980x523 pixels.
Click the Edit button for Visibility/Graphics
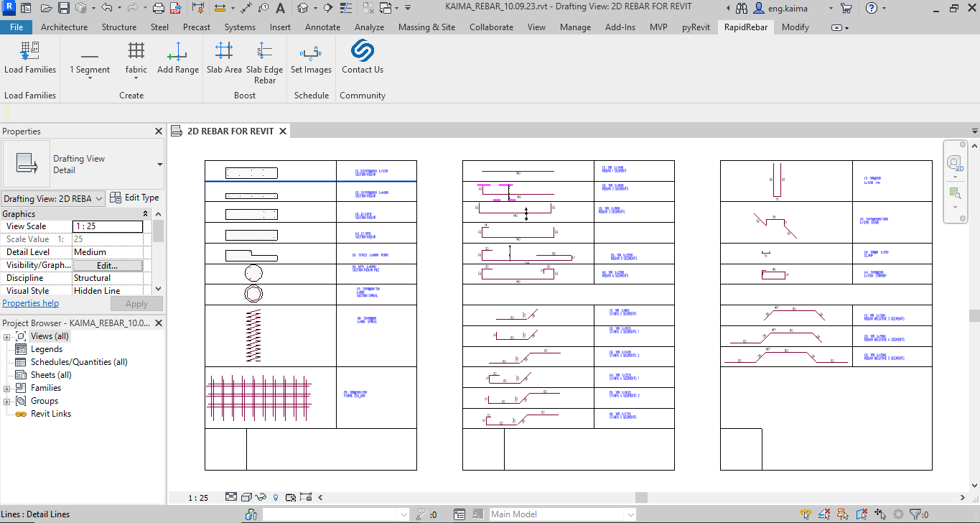[108, 266]
